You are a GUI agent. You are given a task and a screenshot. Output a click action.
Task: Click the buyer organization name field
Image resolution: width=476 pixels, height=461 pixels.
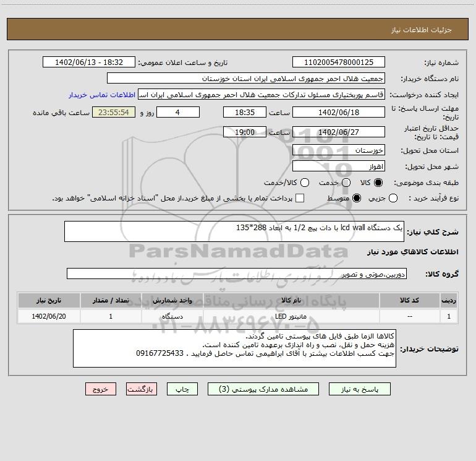coord(246,79)
